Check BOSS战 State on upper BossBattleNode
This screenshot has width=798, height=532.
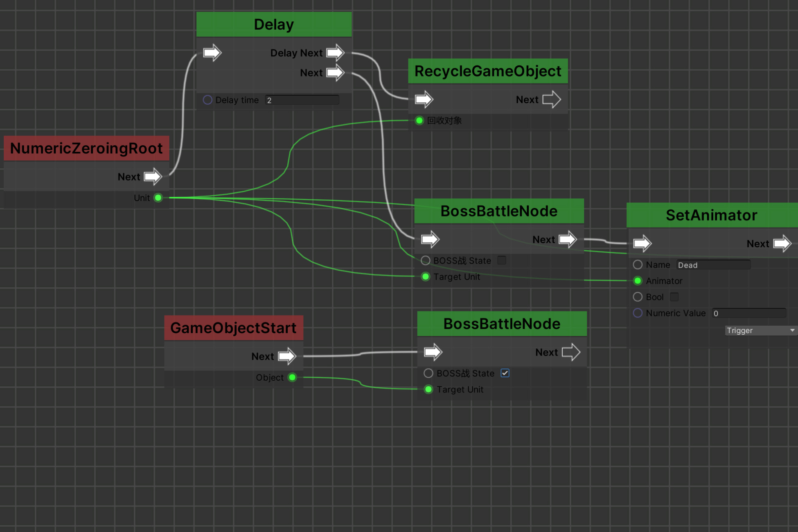[502, 260]
